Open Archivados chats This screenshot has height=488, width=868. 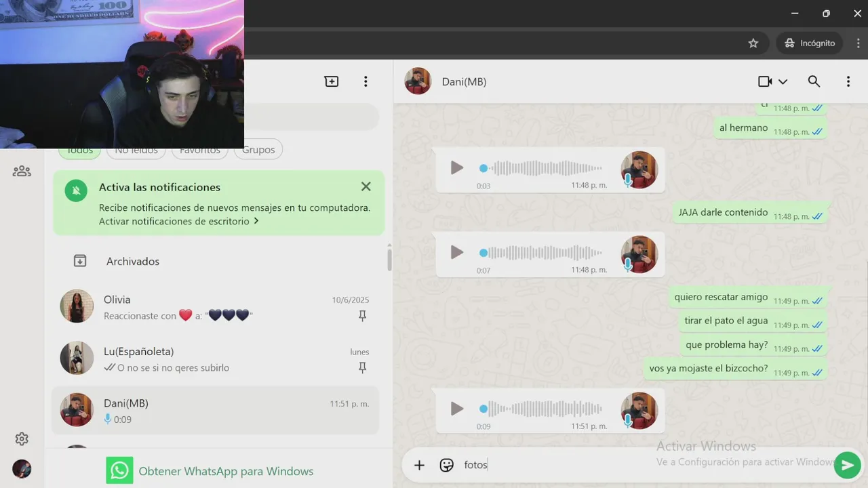coord(216,261)
